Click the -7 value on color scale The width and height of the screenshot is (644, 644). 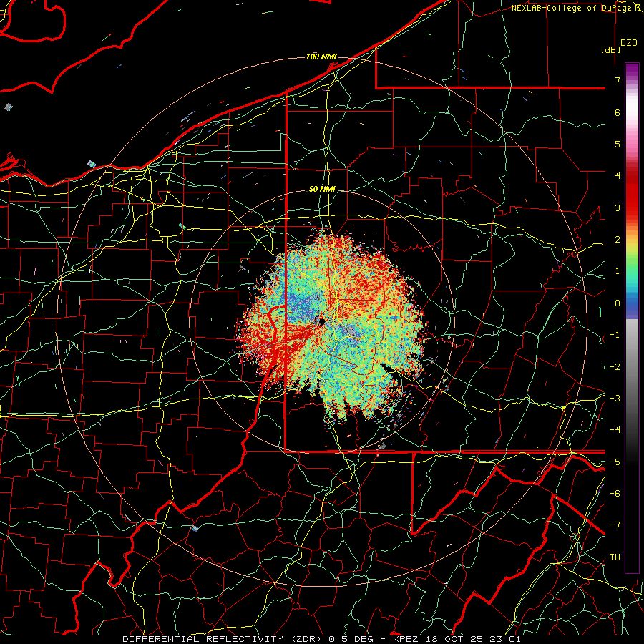[615, 525]
